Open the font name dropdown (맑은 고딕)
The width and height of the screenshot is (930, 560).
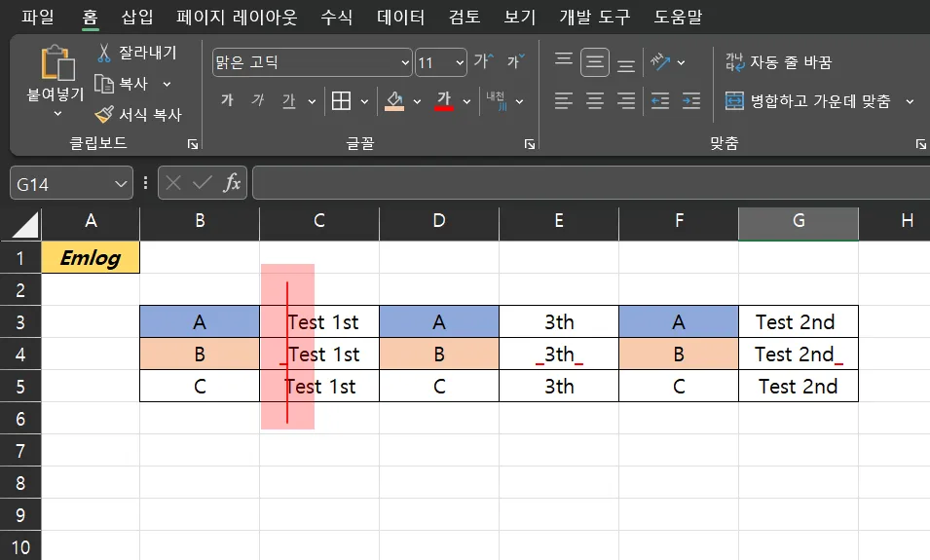(x=405, y=62)
